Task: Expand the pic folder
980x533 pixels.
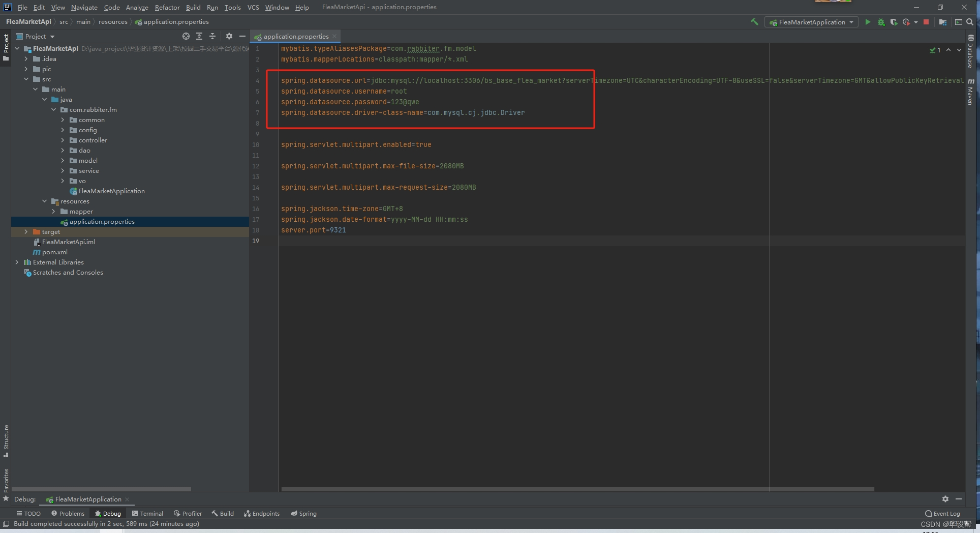Action: click(26, 69)
